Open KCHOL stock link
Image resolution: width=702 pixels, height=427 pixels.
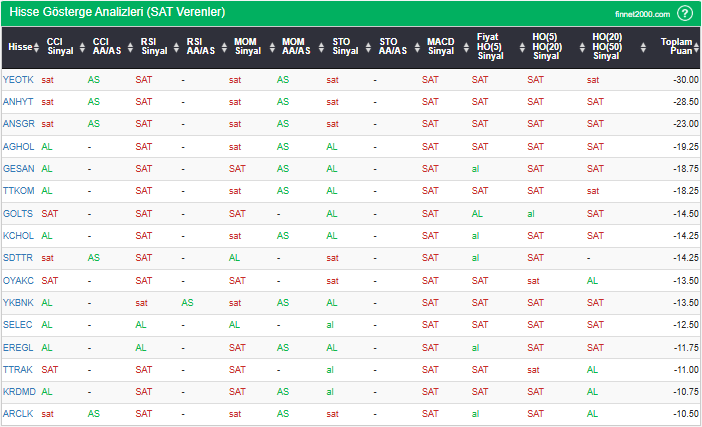(x=18, y=235)
